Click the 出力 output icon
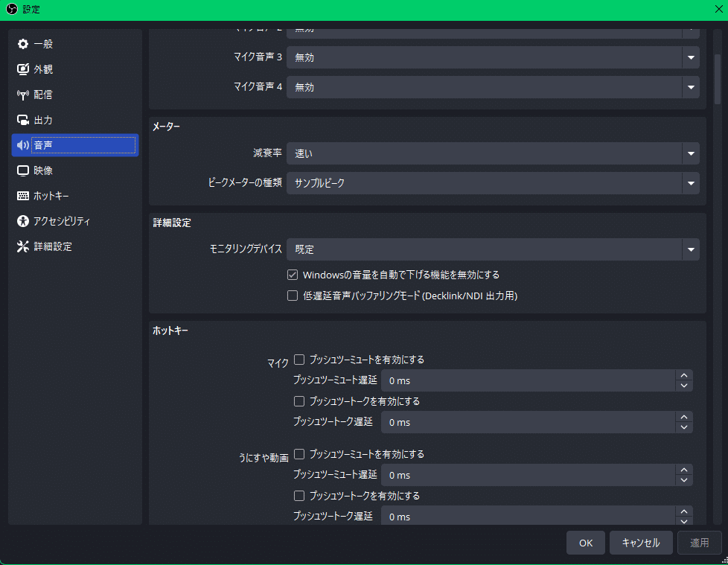Image resolution: width=728 pixels, height=565 pixels. tap(23, 120)
